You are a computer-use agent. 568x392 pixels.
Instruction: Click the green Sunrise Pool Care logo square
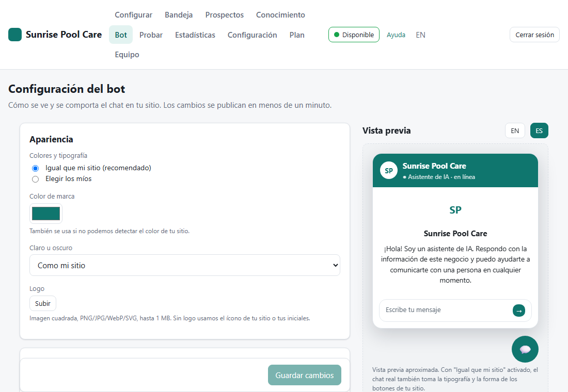click(15, 35)
